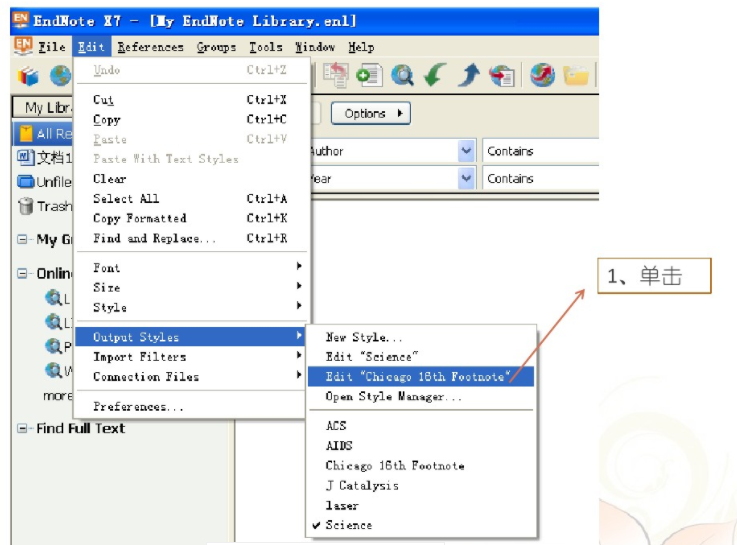Click the Contains box beside Year
Image resolution: width=737 pixels, height=545 pixels.
click(541, 178)
